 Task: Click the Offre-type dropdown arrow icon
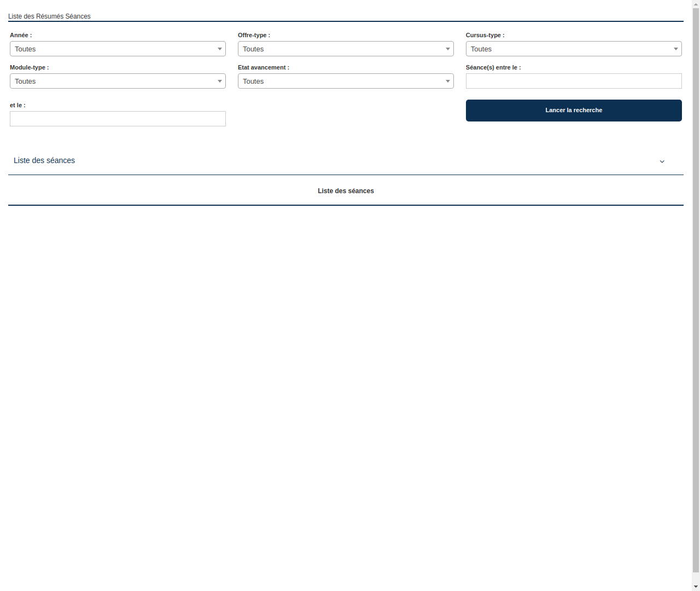(x=448, y=49)
